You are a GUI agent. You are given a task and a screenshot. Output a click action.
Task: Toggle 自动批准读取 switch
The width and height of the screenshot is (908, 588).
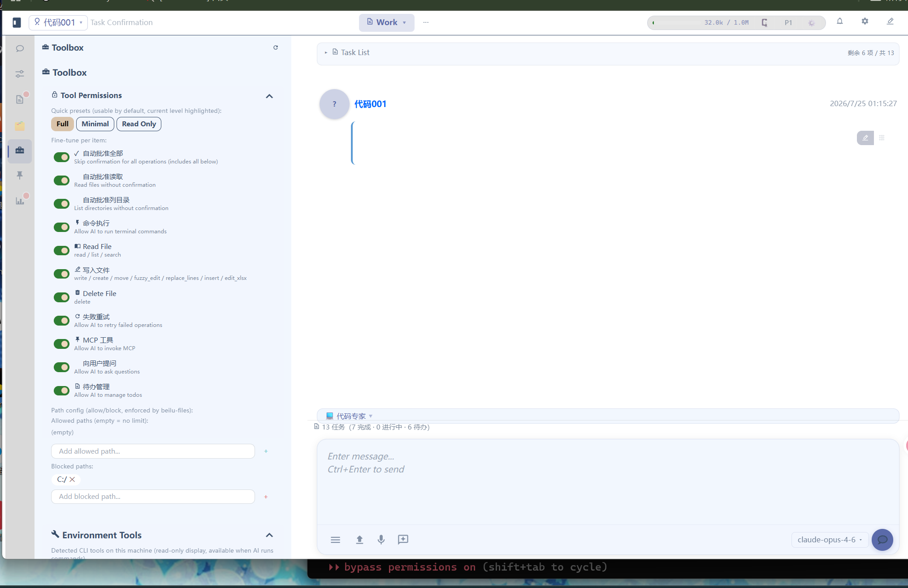[x=61, y=180]
